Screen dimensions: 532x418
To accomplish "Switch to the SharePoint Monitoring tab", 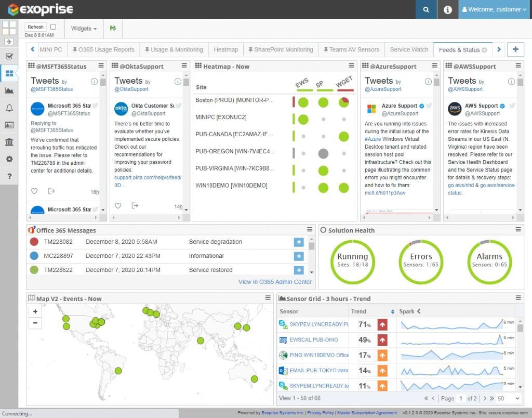I will (x=281, y=49).
